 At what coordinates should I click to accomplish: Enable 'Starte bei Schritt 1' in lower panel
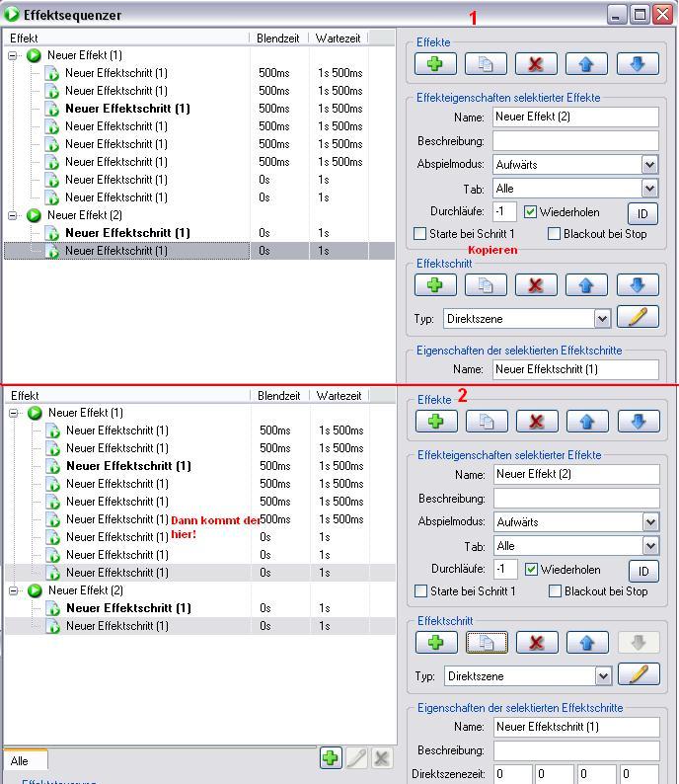420,591
